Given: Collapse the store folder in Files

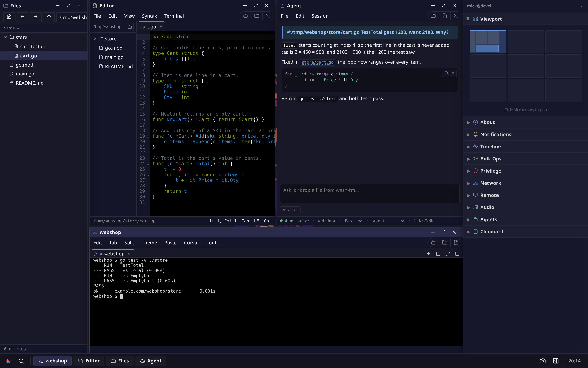Looking at the screenshot, I should point(5,37).
